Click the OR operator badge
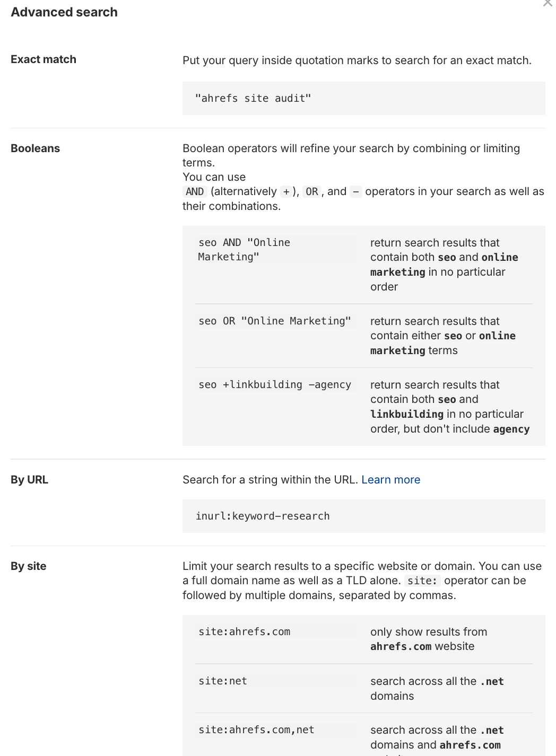Screen dimensions: 556x756 click(x=311, y=191)
